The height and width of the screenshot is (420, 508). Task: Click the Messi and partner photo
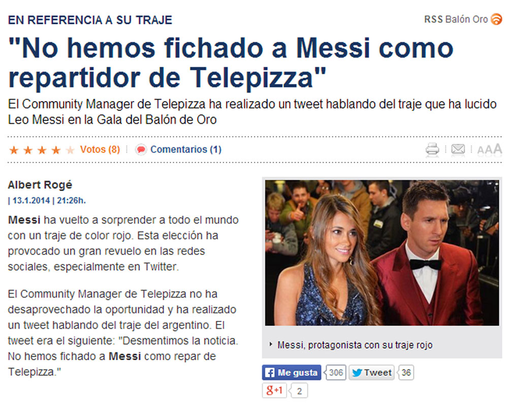coord(382,252)
